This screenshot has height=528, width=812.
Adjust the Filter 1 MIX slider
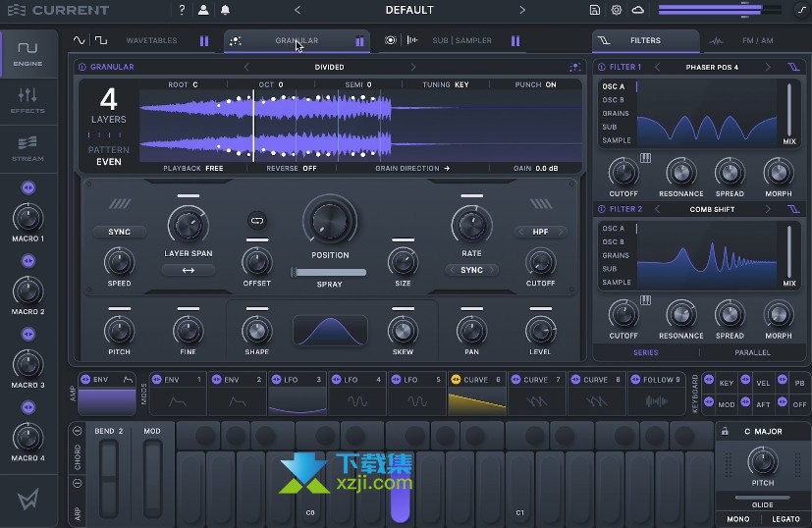(x=789, y=110)
